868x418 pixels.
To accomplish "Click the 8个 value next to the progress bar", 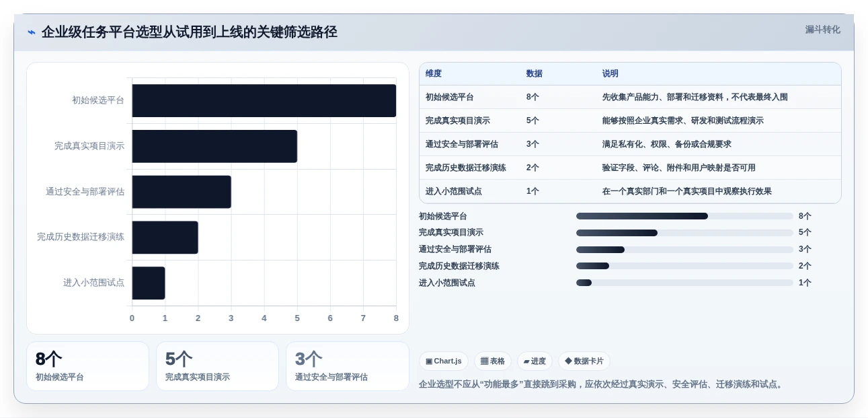I will coord(805,216).
